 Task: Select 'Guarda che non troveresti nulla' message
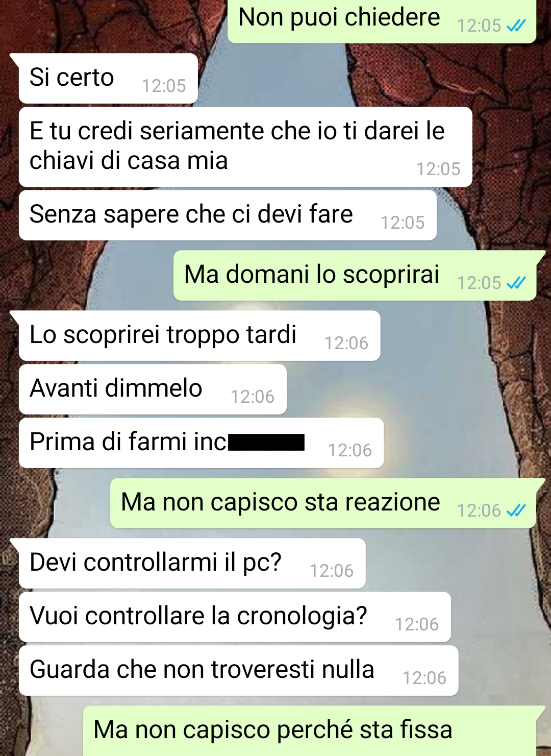coord(238,670)
